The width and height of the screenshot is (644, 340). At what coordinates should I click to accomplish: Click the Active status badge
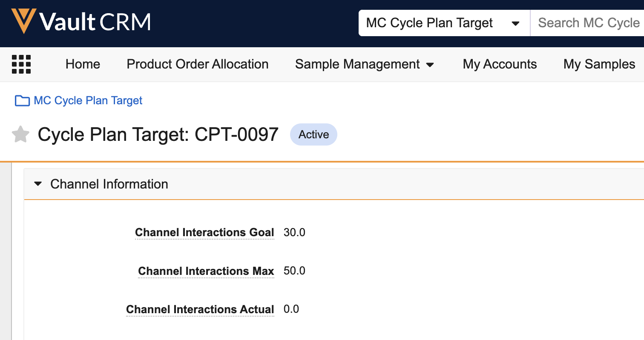pyautogui.click(x=313, y=135)
